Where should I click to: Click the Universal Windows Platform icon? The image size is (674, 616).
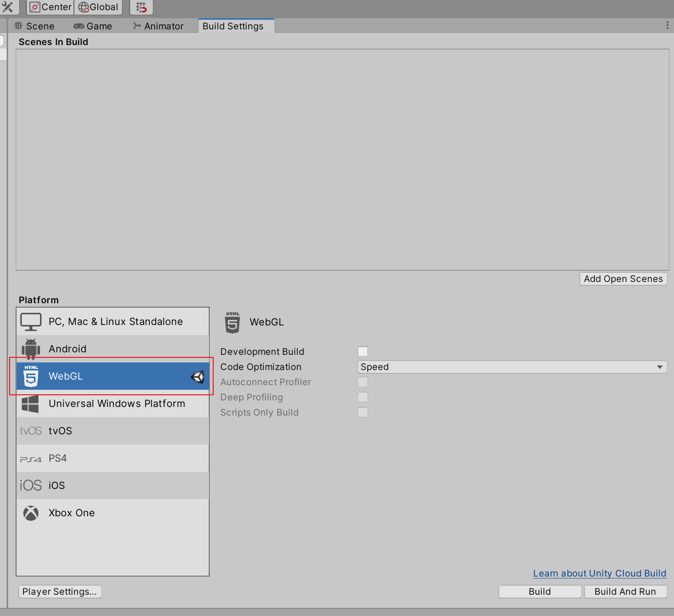coord(30,403)
